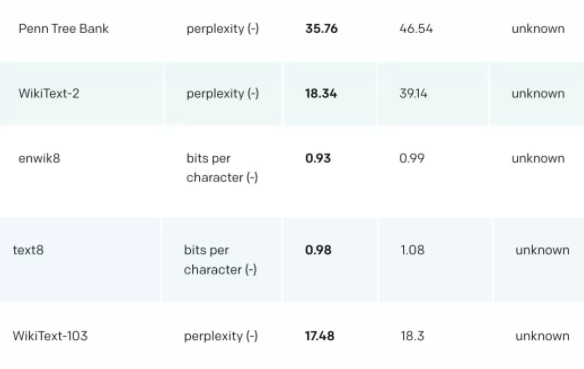
Task: Select the WikiText-103 dataset name
Action: [50, 336]
